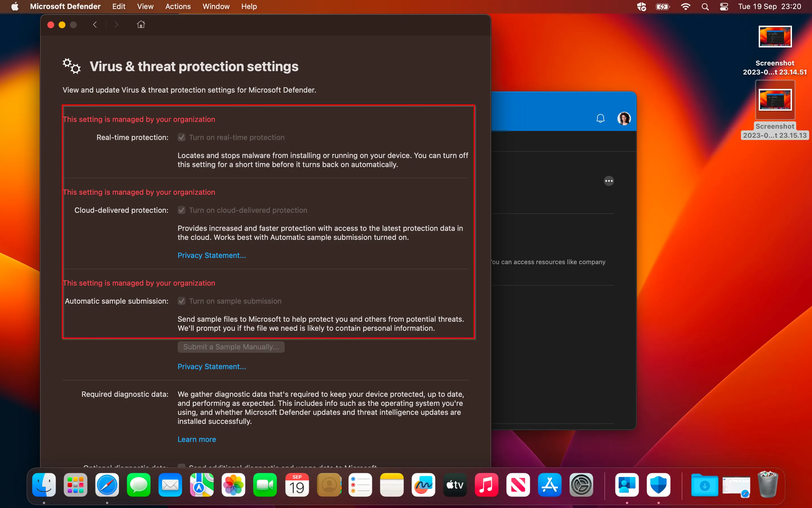Launch Freeform from the Dock
The width and height of the screenshot is (812, 508).
423,485
